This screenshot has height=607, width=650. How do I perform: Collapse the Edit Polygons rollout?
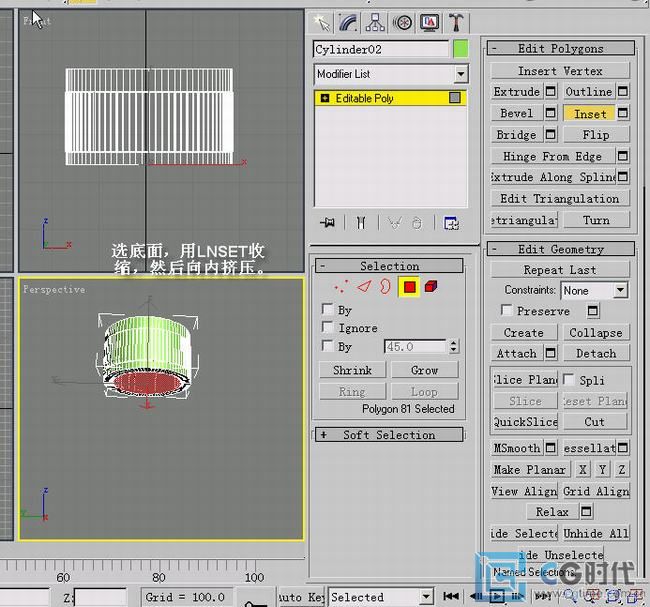(560, 48)
